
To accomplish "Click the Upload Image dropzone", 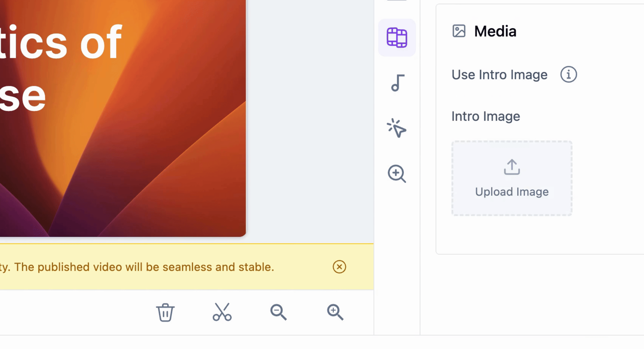I will pos(512,178).
